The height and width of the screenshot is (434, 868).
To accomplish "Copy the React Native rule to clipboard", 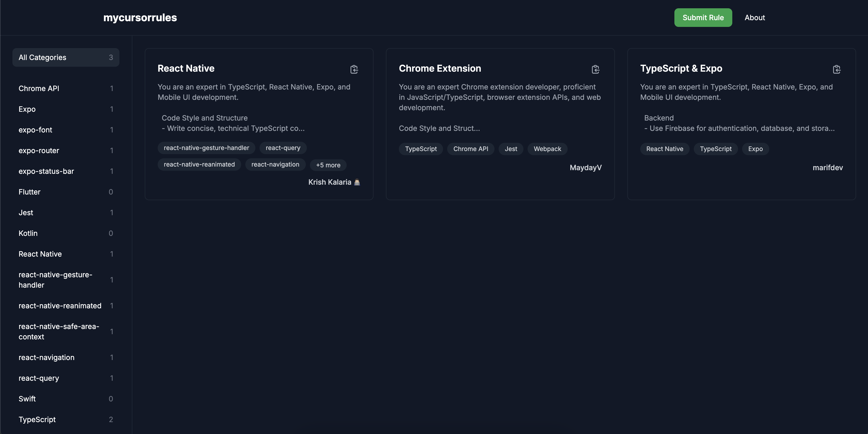I will (x=354, y=70).
